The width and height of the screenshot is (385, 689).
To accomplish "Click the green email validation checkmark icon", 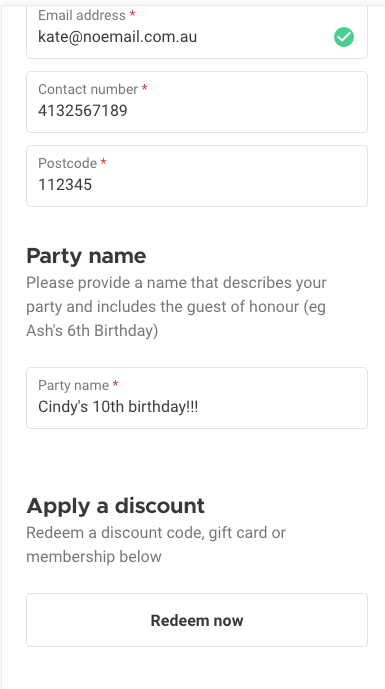I will pos(344,37).
